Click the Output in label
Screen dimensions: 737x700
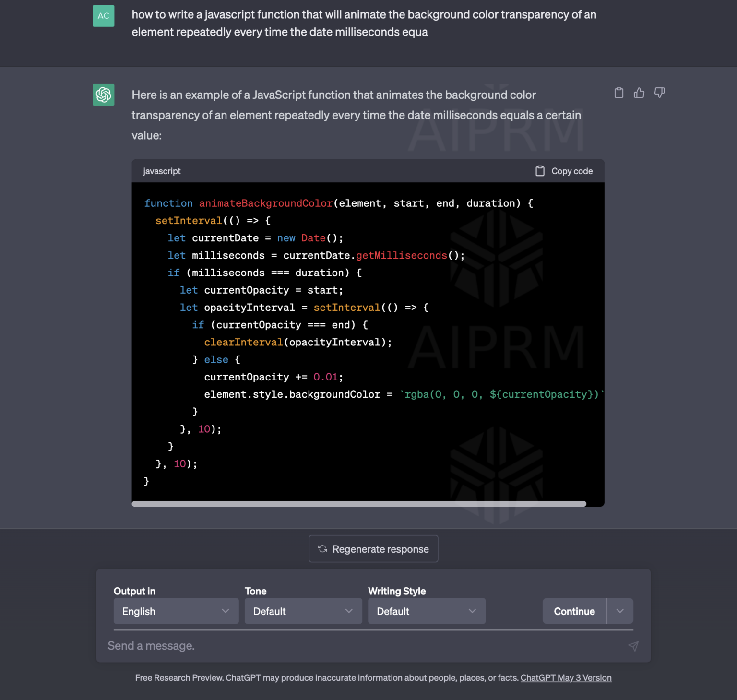tap(134, 591)
